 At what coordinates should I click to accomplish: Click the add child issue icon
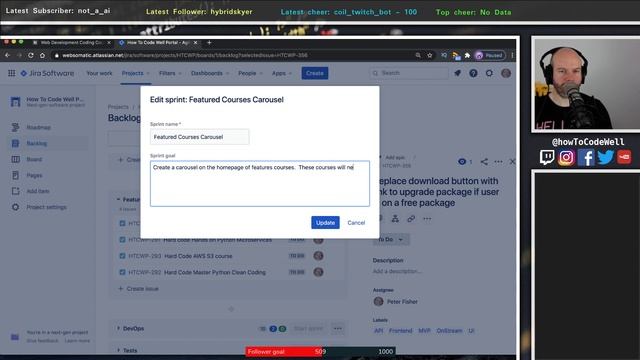point(395,219)
